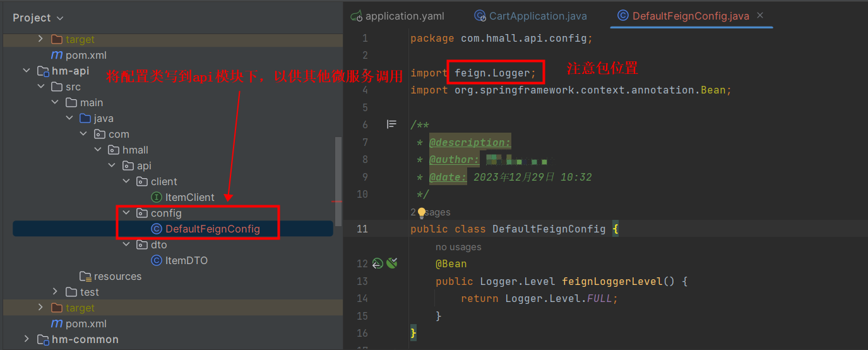Toggle rendered view of the Javadoc comment

391,125
